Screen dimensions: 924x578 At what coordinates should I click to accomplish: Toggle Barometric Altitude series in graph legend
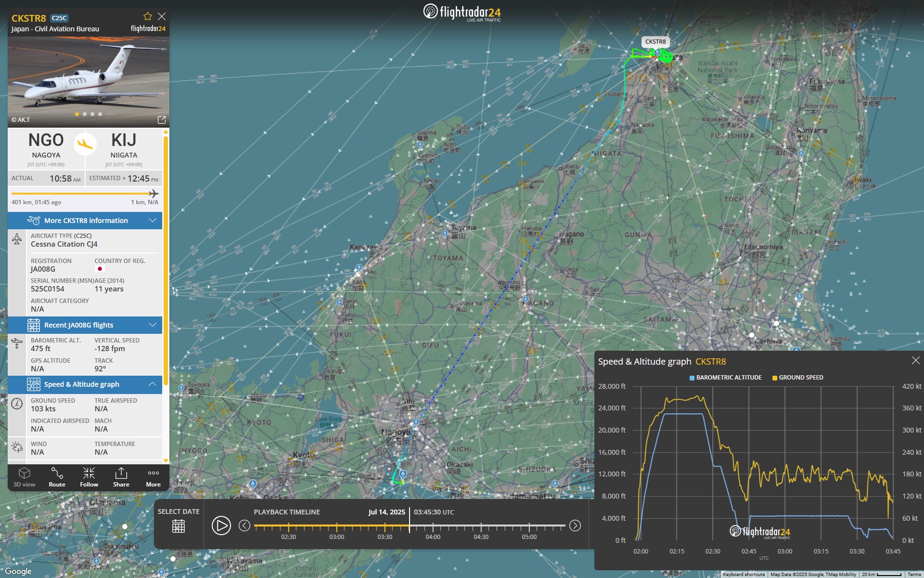click(726, 378)
